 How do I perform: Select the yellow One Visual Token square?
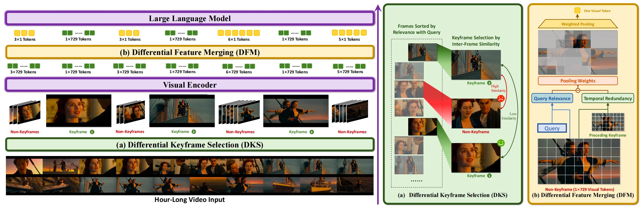pos(577,10)
